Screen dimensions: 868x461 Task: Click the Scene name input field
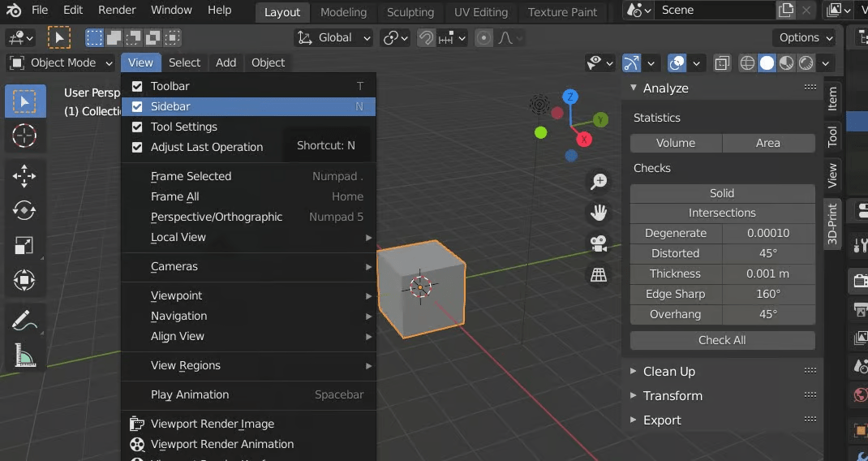(714, 10)
